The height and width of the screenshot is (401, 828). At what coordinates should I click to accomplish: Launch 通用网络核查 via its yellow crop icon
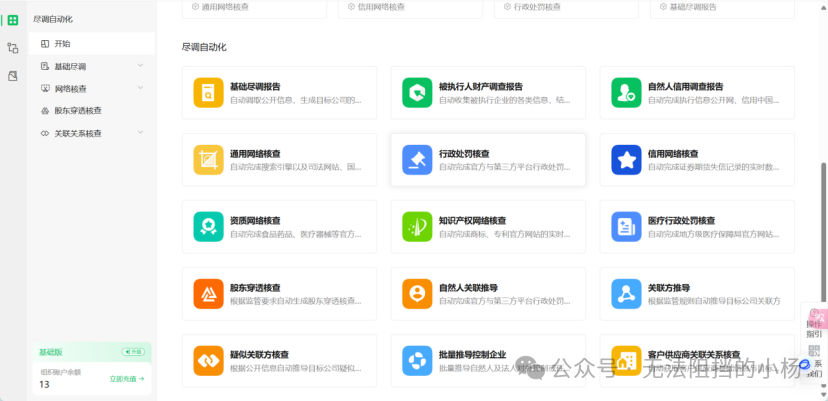[208, 160]
